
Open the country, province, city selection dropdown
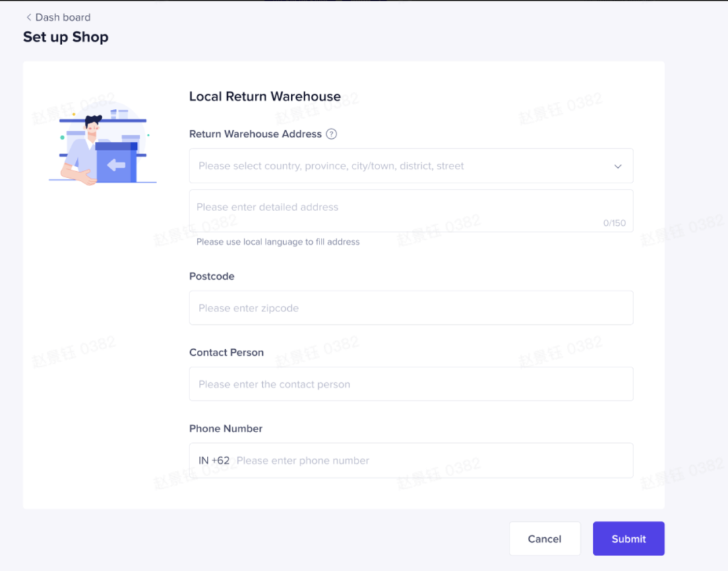tap(411, 166)
